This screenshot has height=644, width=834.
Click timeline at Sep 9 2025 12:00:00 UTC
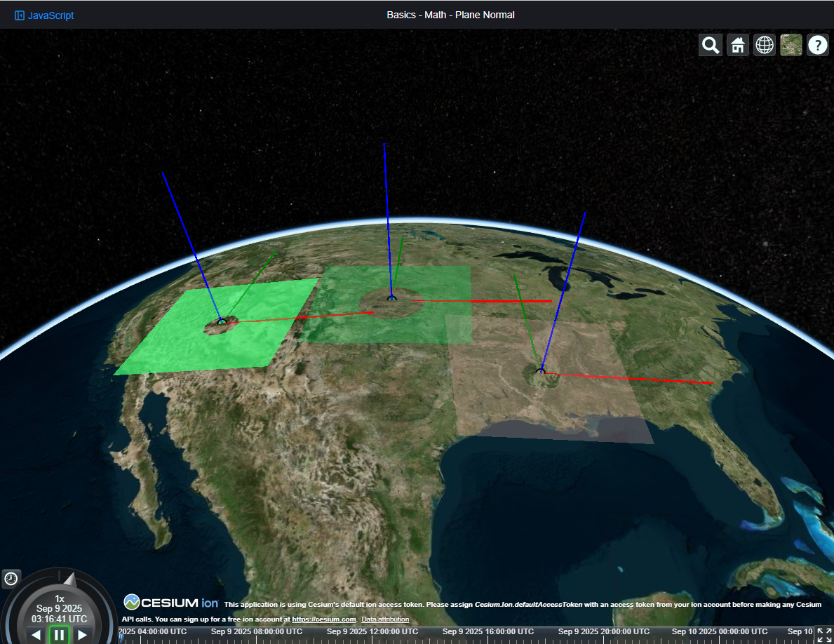372,632
